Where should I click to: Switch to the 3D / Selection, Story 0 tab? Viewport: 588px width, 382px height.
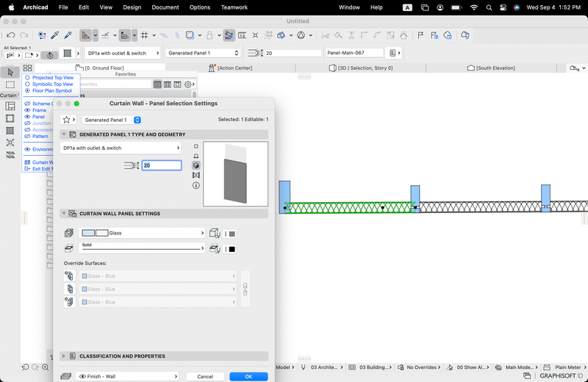point(361,68)
